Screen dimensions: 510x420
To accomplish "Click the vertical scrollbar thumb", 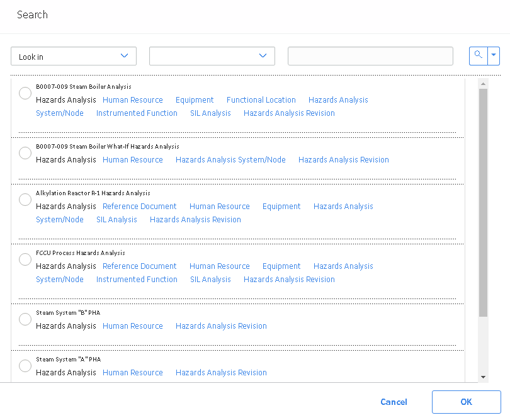I will pos(483,203).
